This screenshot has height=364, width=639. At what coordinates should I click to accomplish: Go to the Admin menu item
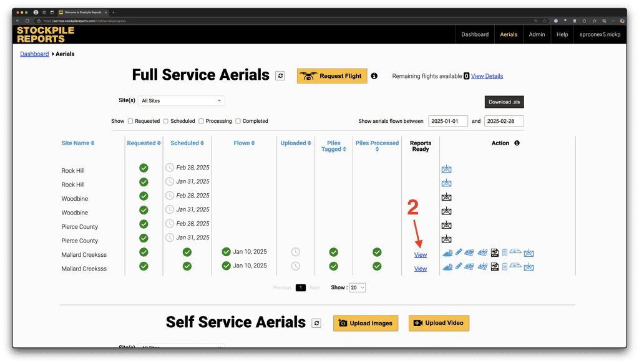click(x=537, y=34)
